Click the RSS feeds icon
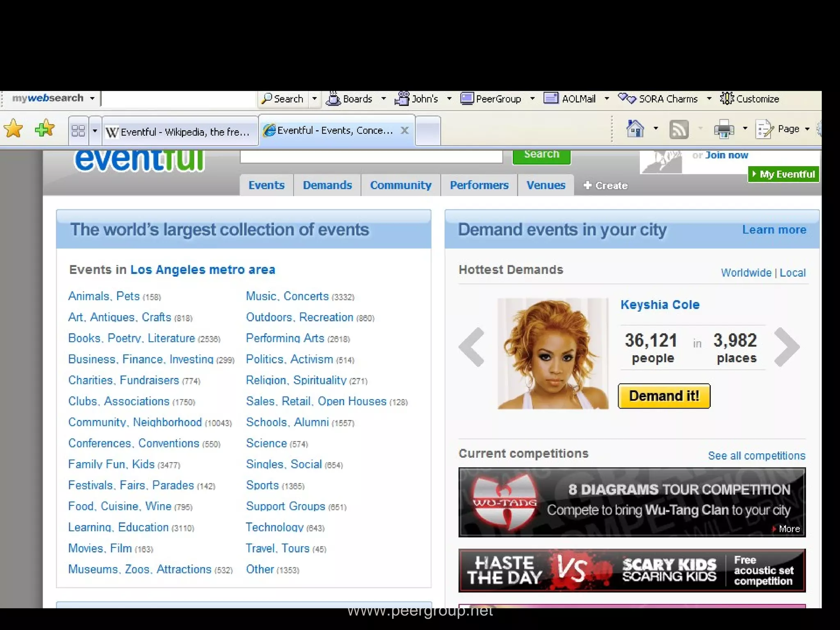840x630 pixels. 679,130
